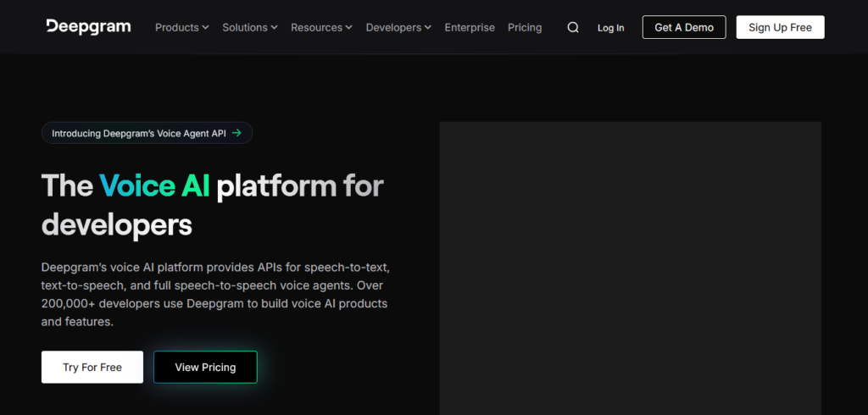
Task: Click the Sign Up Free button
Action: tap(780, 27)
